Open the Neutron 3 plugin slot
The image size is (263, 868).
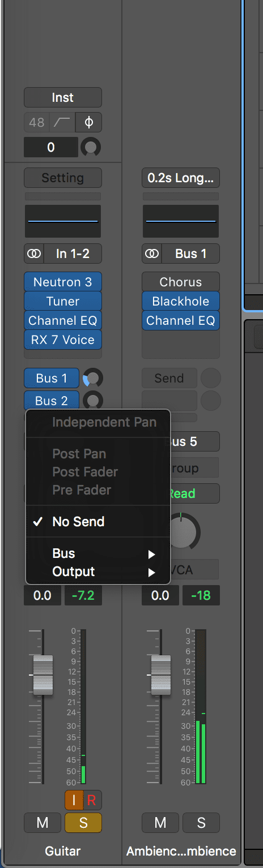[x=63, y=282]
